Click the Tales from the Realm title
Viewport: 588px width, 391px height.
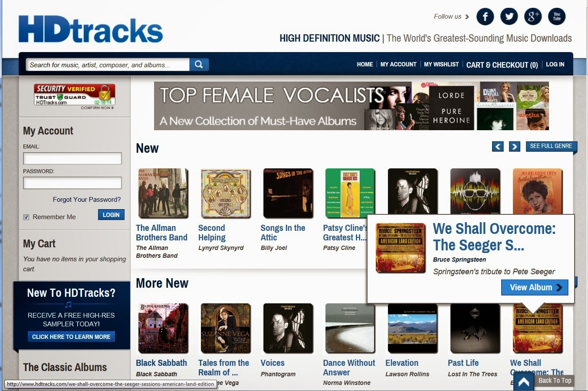pos(223,368)
